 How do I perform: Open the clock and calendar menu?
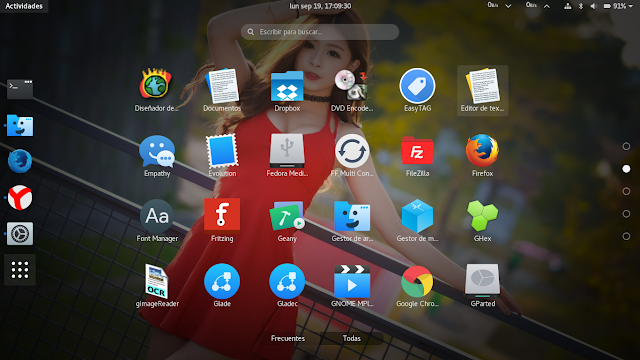320,6
